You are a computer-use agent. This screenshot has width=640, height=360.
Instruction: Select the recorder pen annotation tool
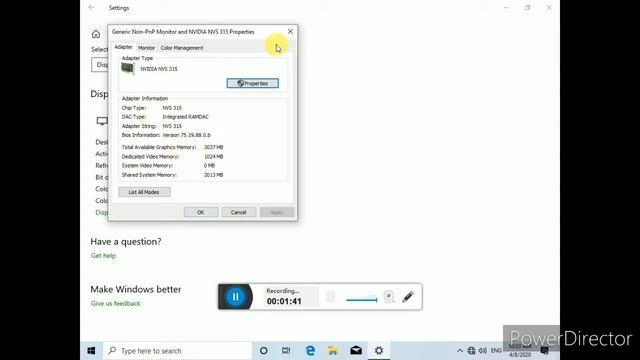click(408, 297)
